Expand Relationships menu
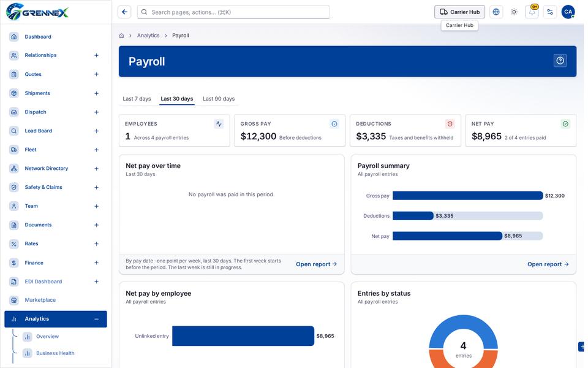The image size is (588, 368). (96, 56)
